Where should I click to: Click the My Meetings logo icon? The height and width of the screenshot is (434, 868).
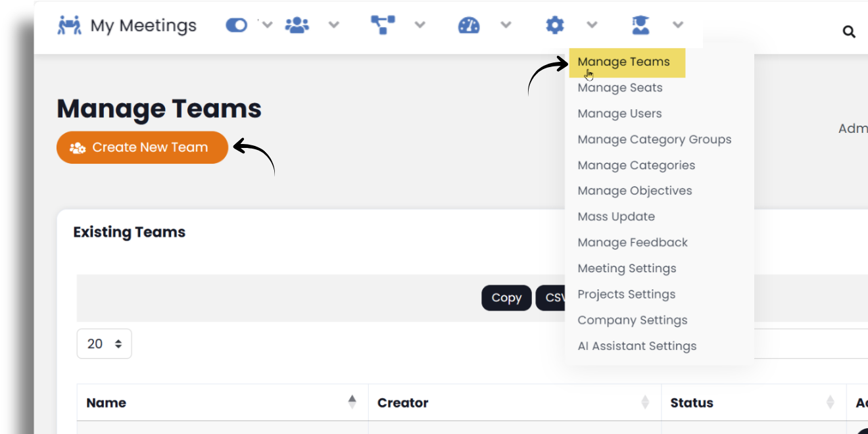pos(70,26)
